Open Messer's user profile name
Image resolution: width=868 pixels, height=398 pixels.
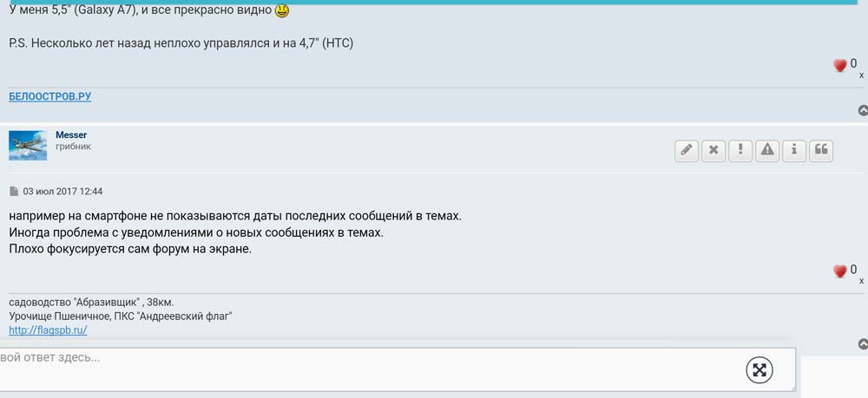[71, 135]
